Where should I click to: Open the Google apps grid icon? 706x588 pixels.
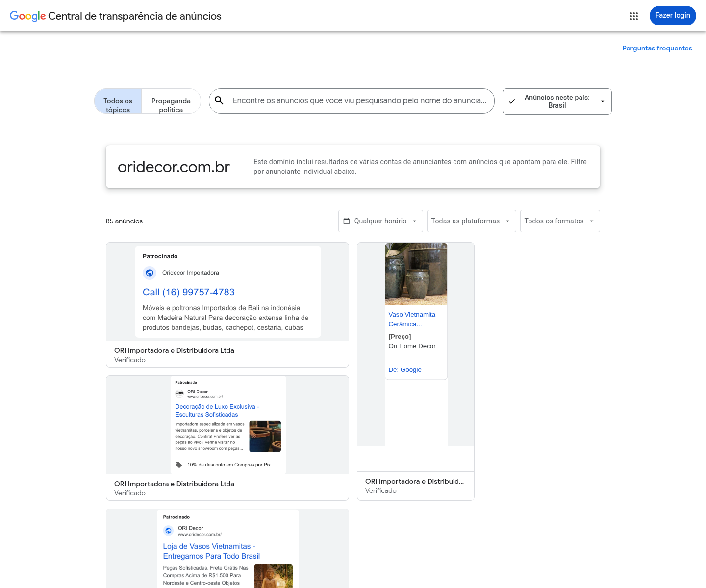click(x=634, y=16)
